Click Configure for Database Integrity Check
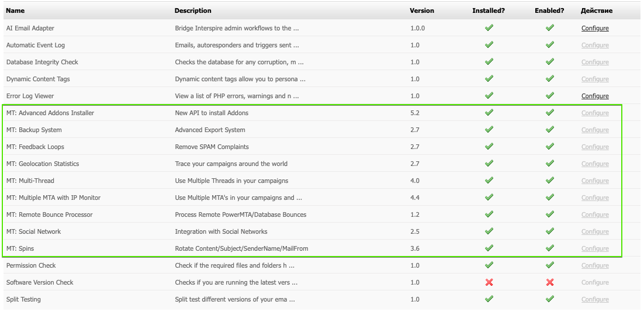This screenshot has height=315, width=644. 595,62
